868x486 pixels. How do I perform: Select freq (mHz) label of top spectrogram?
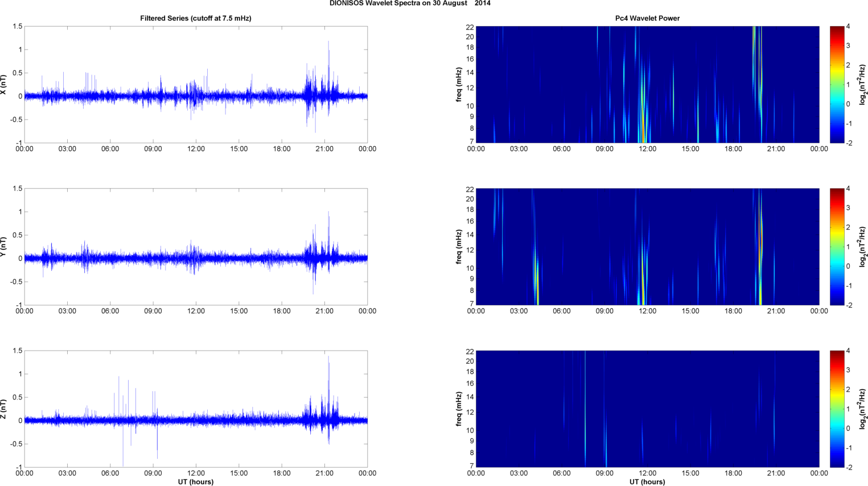pyautogui.click(x=459, y=85)
